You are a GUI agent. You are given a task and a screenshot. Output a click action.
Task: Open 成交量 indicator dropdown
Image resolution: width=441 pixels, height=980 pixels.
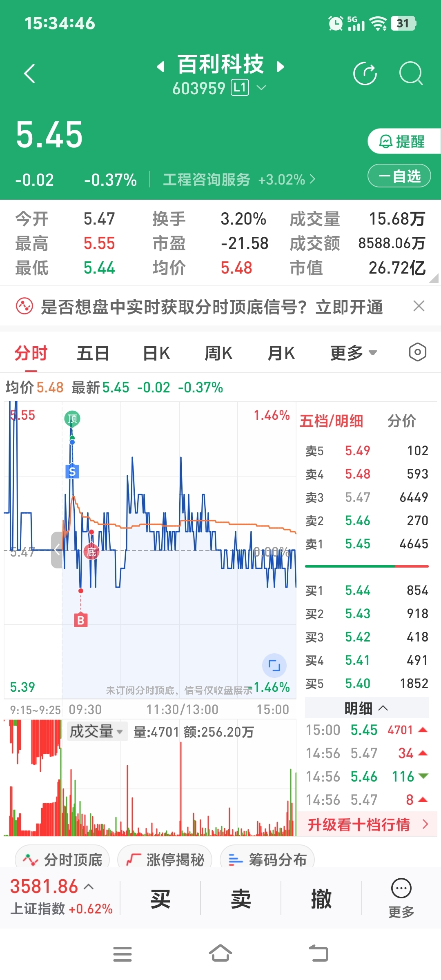point(97,731)
